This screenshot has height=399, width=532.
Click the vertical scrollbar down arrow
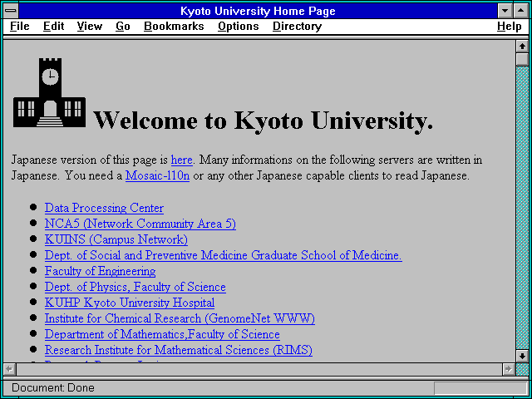(x=523, y=356)
